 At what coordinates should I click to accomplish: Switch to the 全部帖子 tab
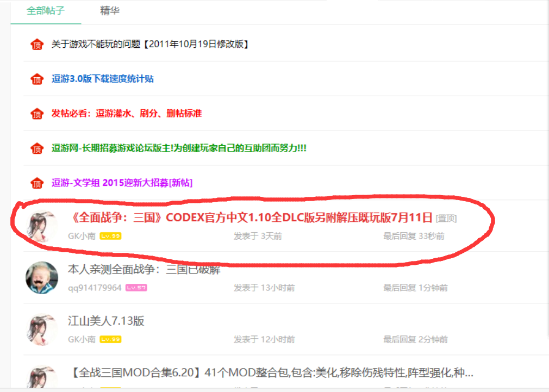point(46,10)
